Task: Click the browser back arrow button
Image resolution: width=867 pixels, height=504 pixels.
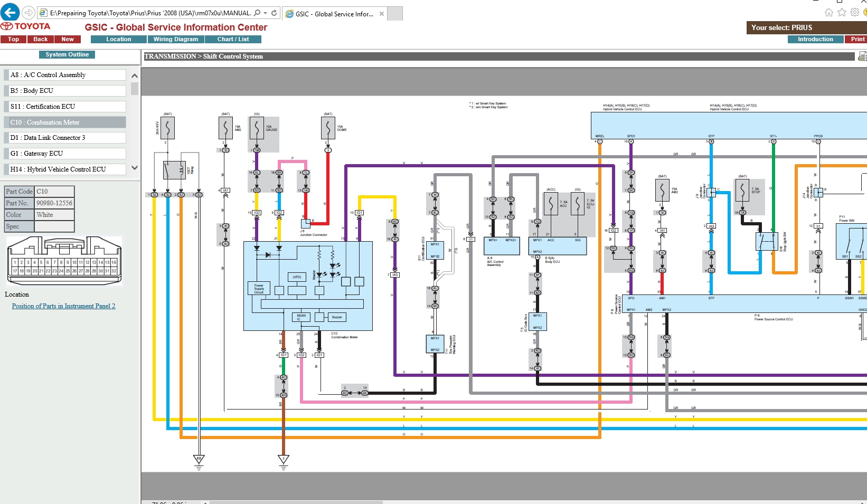Action: 10,12
